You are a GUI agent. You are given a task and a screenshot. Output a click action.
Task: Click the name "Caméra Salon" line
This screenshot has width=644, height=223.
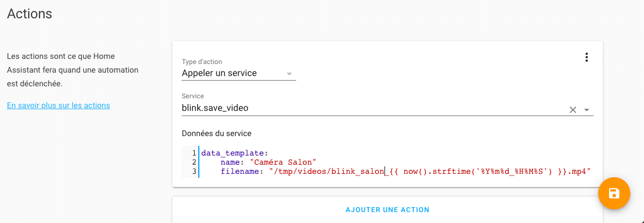tap(268, 162)
